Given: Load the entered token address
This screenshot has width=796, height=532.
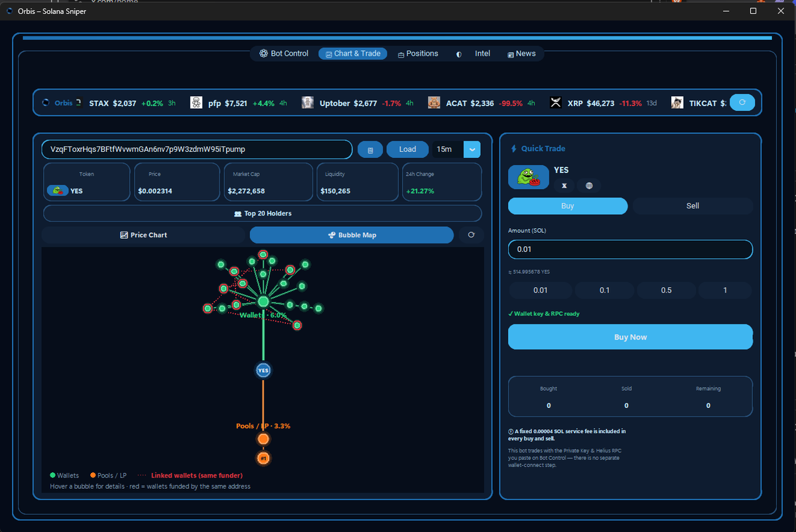Looking at the screenshot, I should [x=407, y=149].
